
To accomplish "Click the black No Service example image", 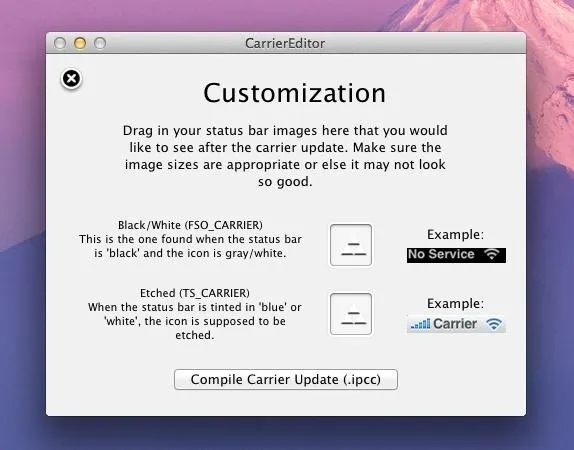I will pos(456,255).
